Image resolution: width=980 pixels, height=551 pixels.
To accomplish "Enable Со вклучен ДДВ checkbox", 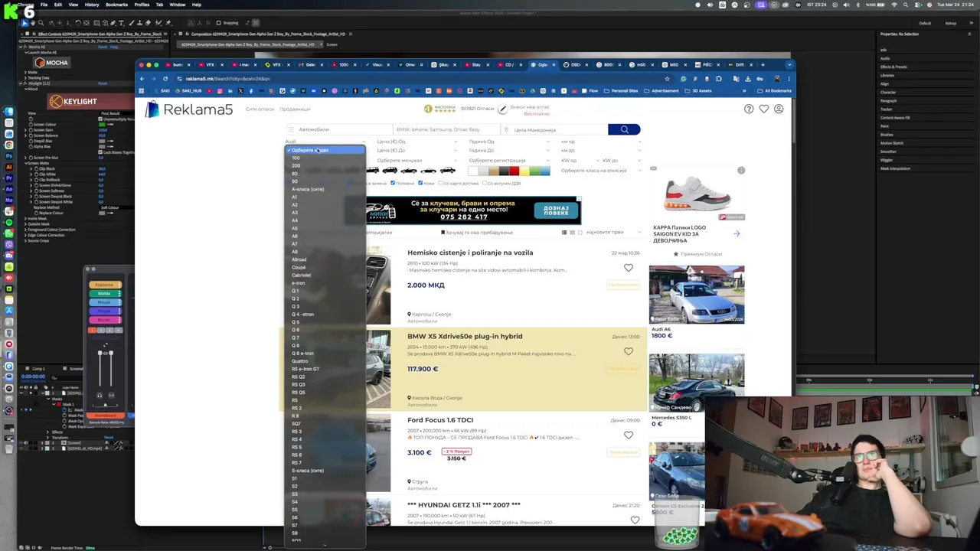I will point(485,183).
